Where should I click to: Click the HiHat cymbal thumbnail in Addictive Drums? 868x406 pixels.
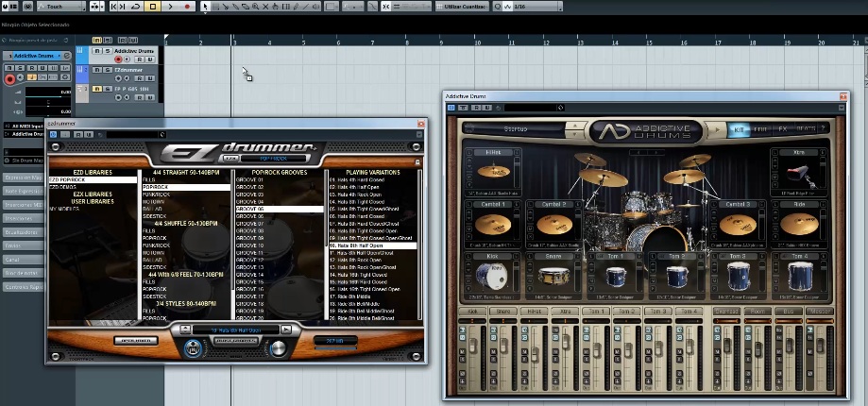click(494, 172)
